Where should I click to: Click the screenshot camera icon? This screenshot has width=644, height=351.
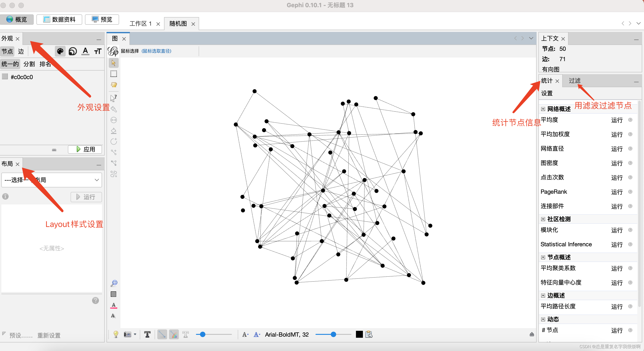coord(127,335)
